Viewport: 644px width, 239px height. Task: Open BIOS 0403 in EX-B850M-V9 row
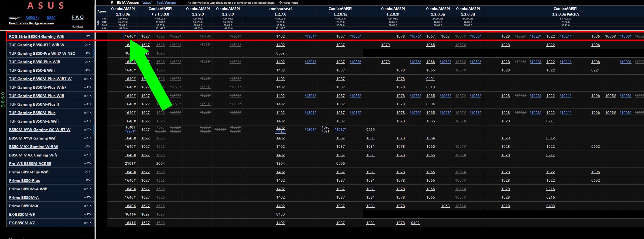[x=280, y=214]
